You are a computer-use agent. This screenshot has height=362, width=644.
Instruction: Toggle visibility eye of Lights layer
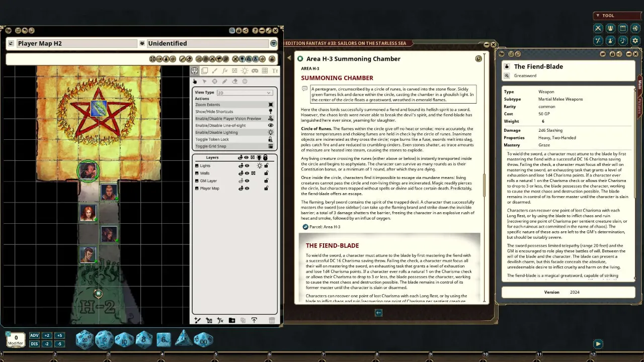(247, 165)
